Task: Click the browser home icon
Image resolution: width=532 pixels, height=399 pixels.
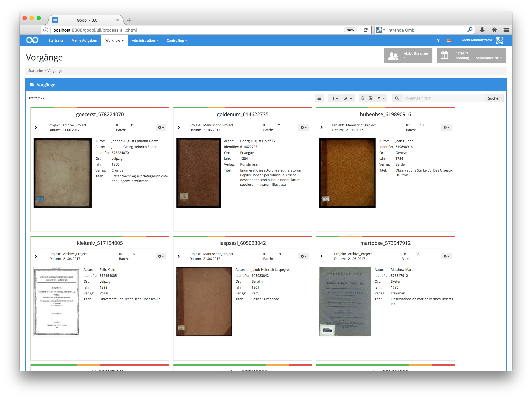Action: tap(494, 30)
